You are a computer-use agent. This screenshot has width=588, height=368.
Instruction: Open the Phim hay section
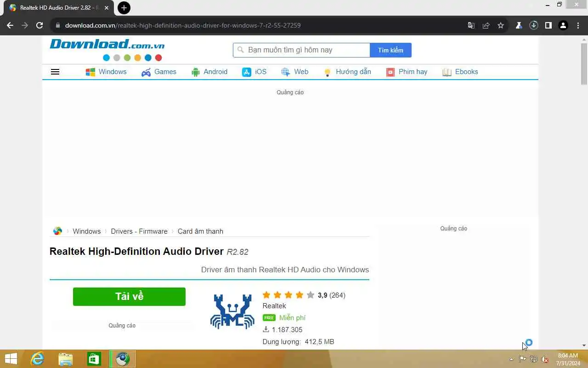click(x=407, y=72)
